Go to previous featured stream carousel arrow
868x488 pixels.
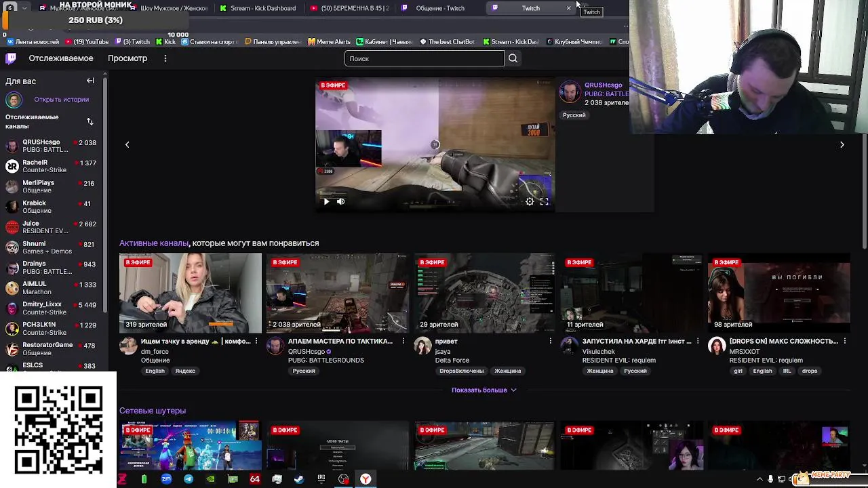point(127,144)
